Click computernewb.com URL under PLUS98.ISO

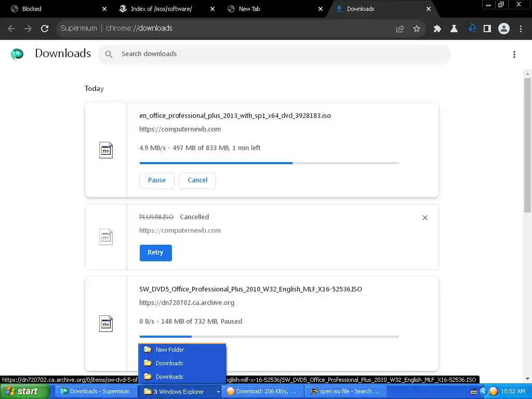click(180, 230)
